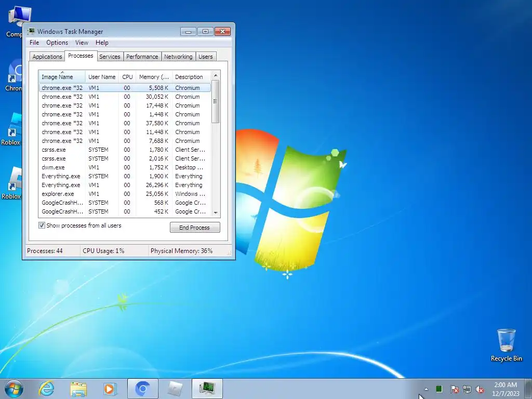Select Computer desktop icon

pyautogui.click(x=15, y=21)
